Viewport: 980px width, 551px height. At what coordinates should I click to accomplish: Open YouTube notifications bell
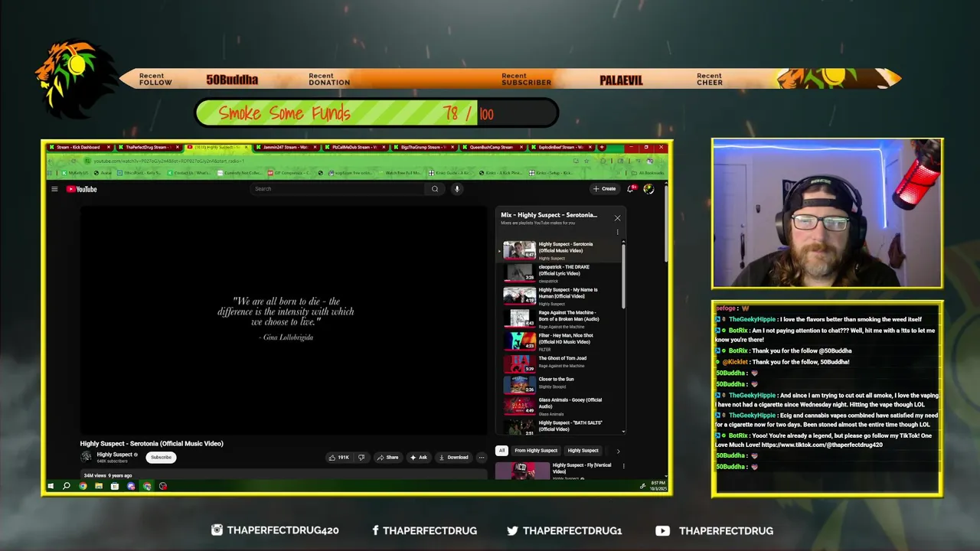631,189
